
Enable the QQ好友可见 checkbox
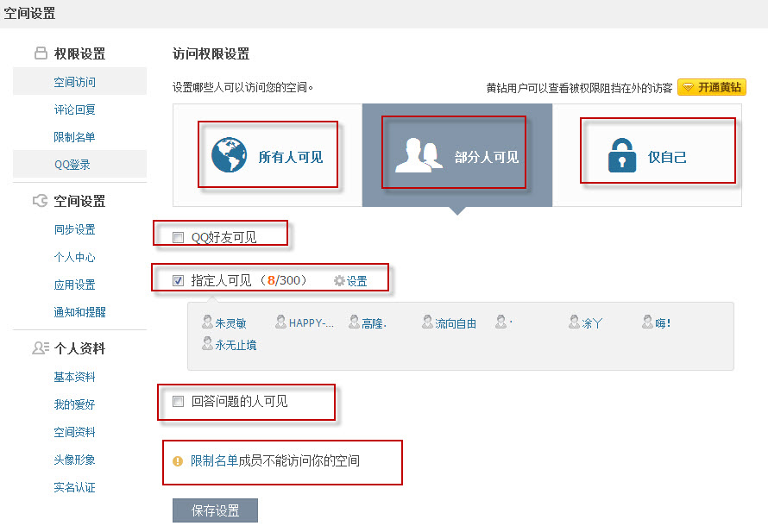(x=179, y=238)
